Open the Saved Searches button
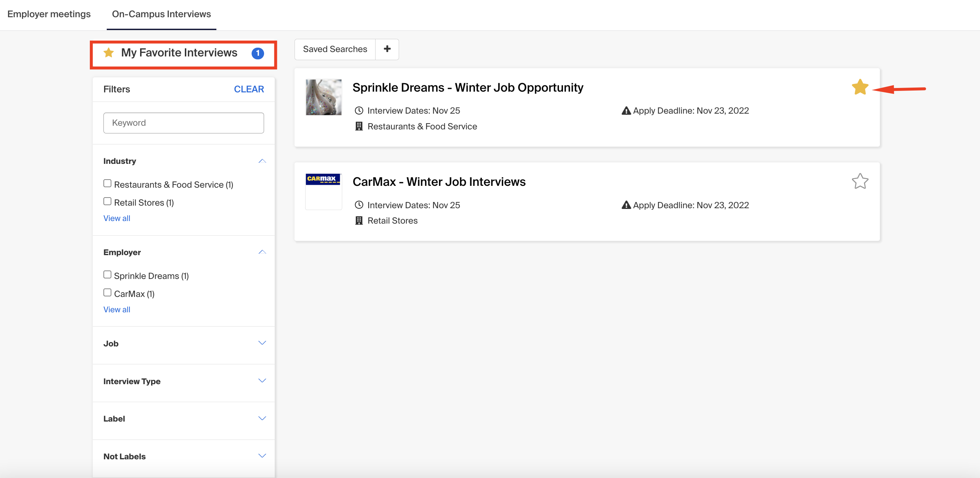The width and height of the screenshot is (980, 478). [x=335, y=49]
